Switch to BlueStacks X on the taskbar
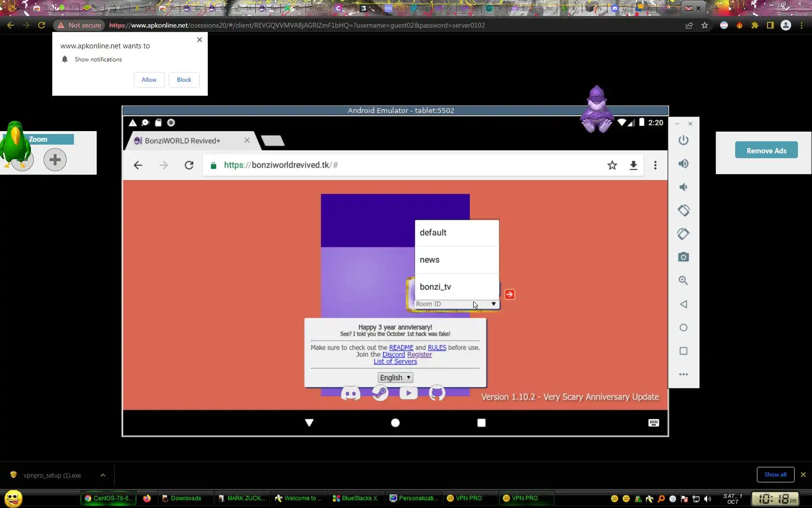Viewport: 812px width, 508px height. tap(358, 498)
